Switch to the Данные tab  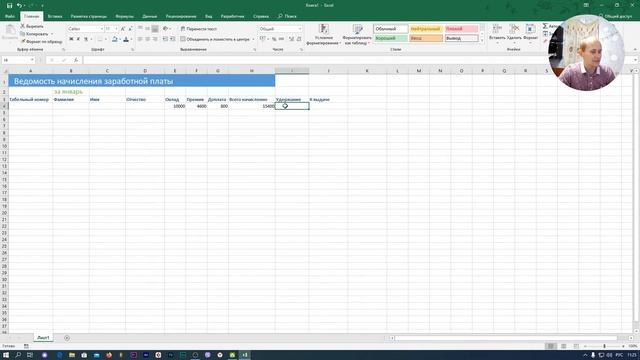coord(149,16)
